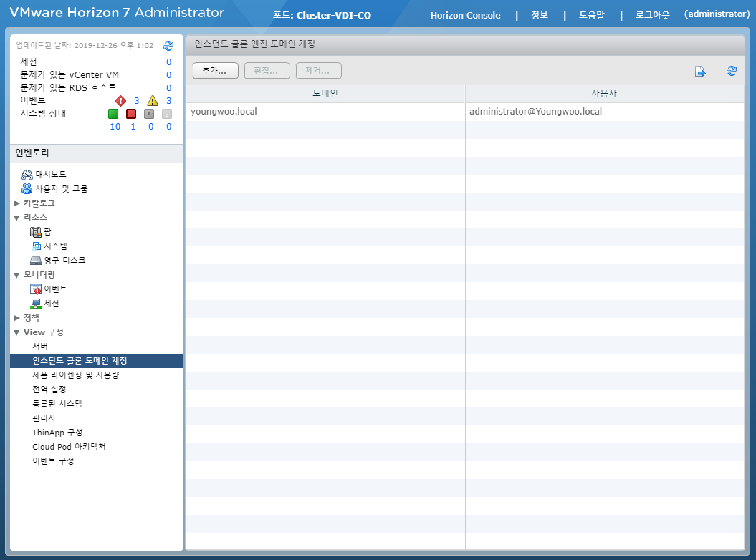Open 전역 설정 global settings

tap(49, 390)
